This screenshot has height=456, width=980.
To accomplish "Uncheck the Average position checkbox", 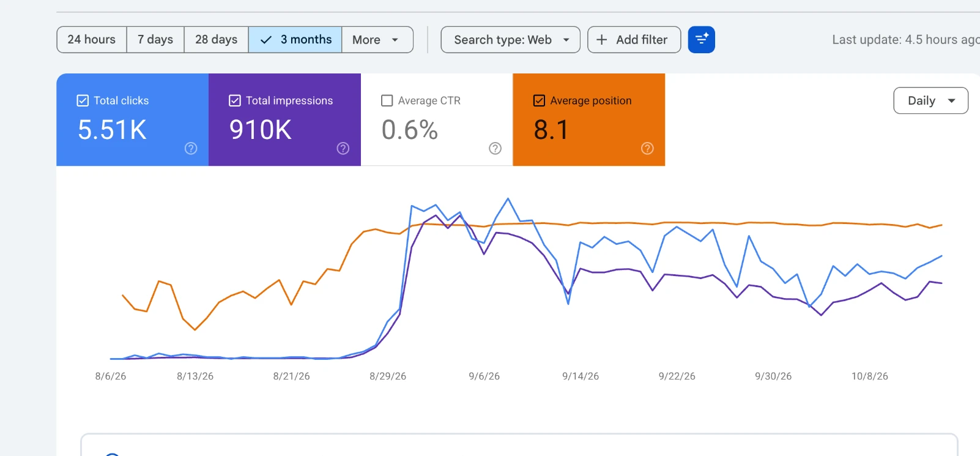I will click(x=539, y=100).
